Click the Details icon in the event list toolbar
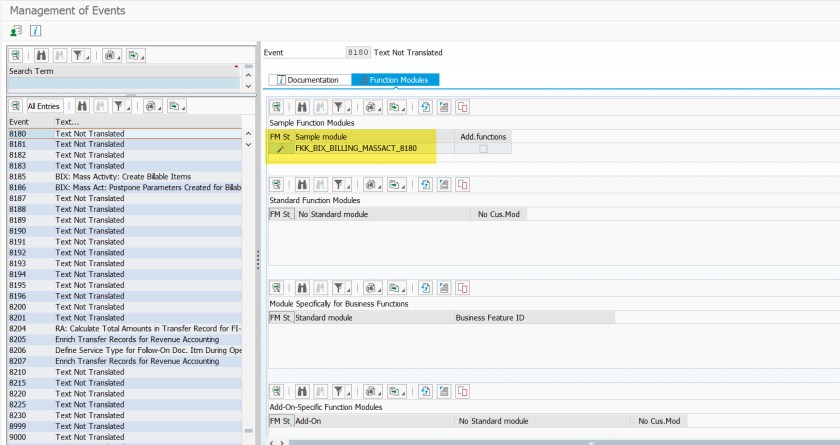Screen dimensions: 840x445 tap(16, 105)
